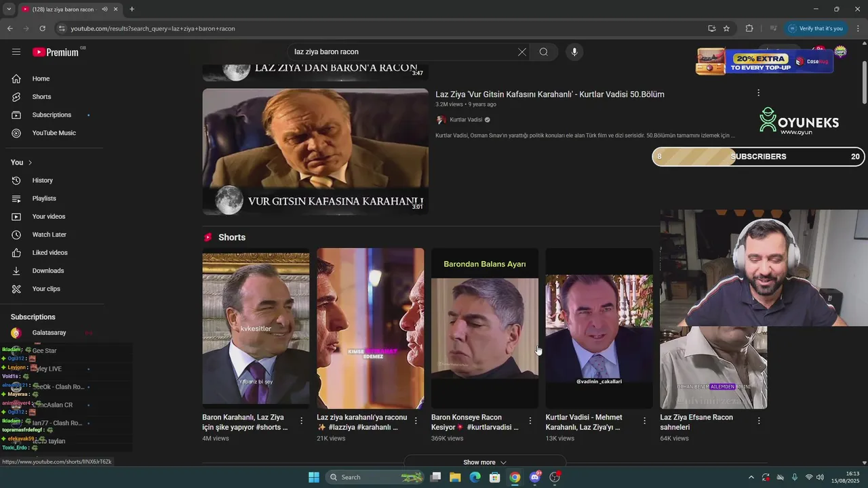Open the Shorts section heading

[232, 237]
